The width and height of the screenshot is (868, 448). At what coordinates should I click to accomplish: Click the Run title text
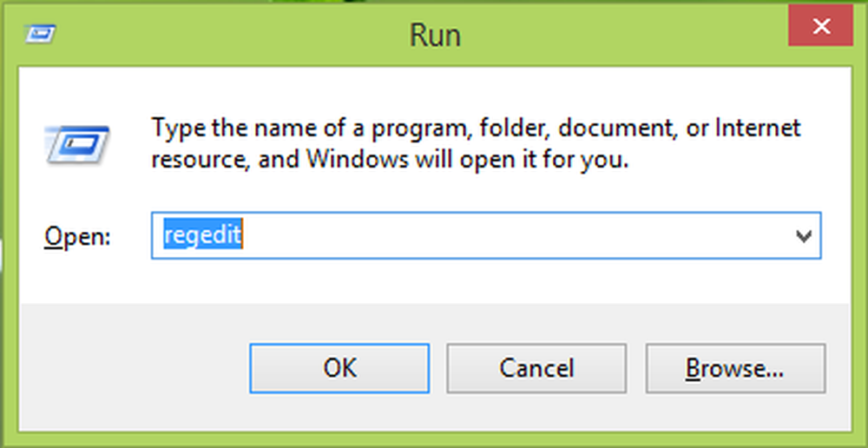pos(435,36)
